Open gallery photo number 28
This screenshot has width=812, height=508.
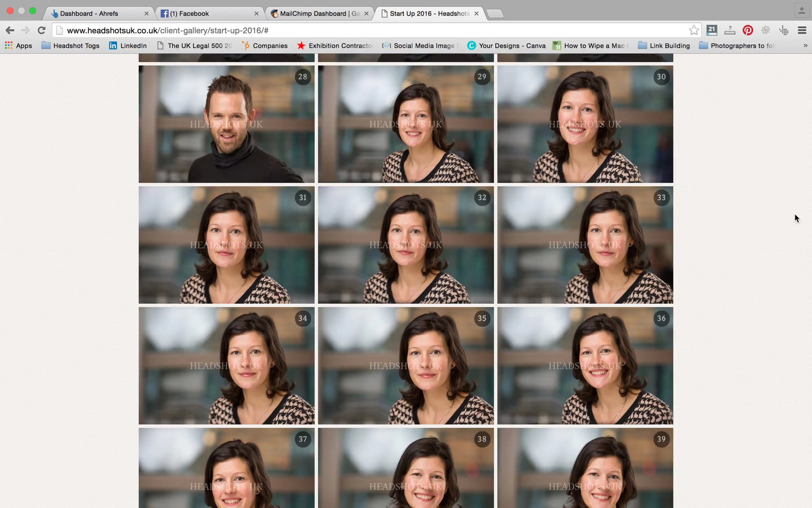pyautogui.click(x=226, y=124)
